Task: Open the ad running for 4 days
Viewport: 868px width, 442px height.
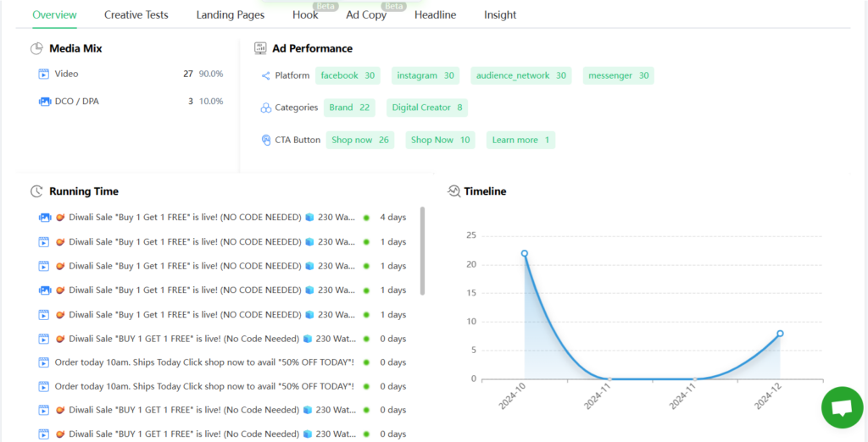Action: pos(205,218)
